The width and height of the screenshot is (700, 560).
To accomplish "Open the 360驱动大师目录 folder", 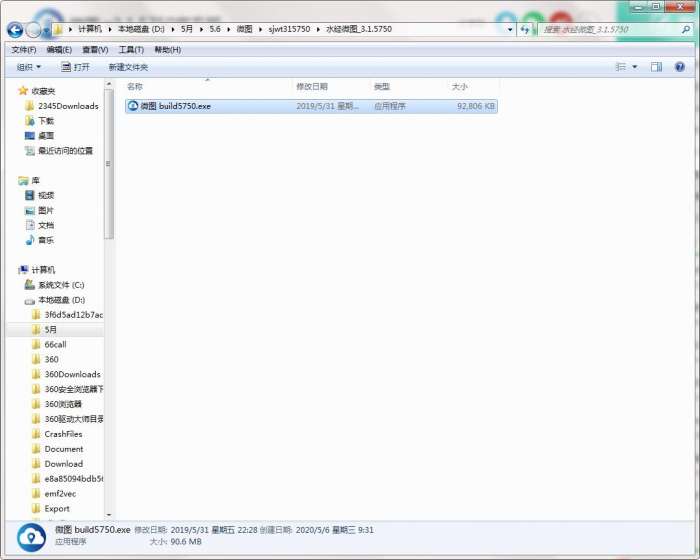I will click(x=67, y=419).
